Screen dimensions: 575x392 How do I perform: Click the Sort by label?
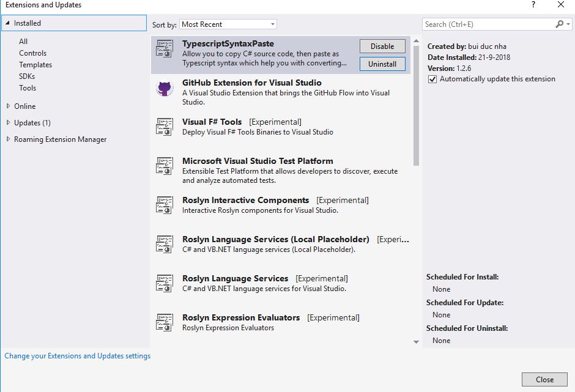point(165,25)
